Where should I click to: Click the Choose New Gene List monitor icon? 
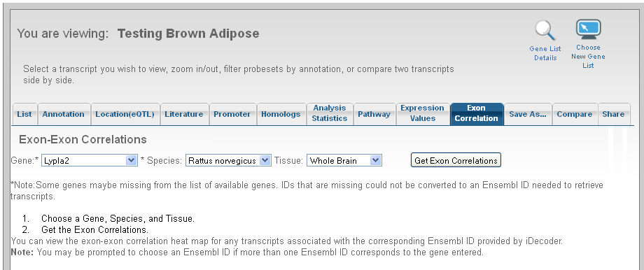588,29
